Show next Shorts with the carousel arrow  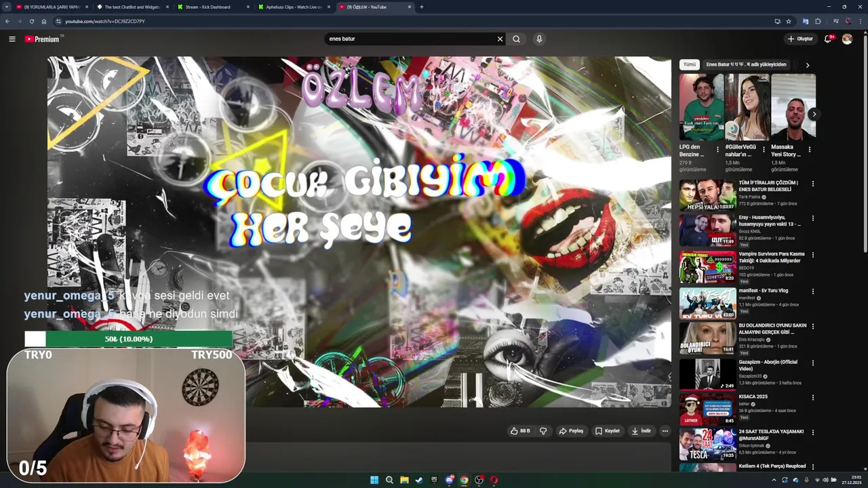tap(813, 114)
